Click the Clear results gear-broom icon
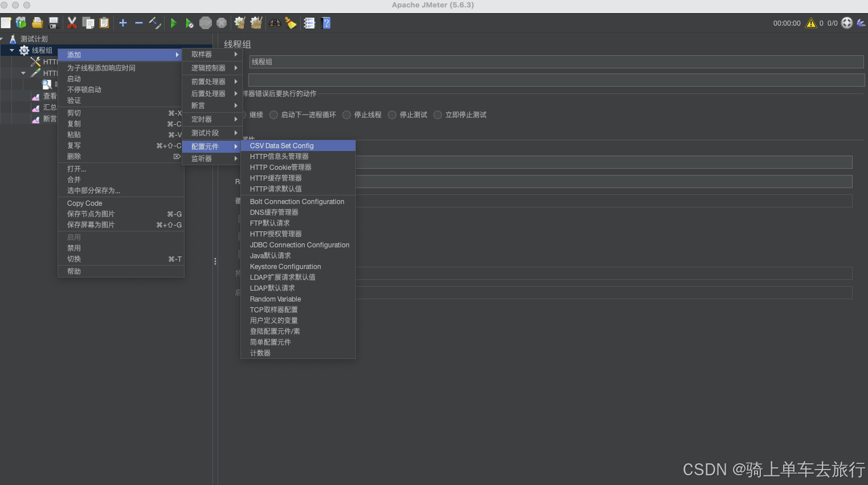 click(x=240, y=23)
